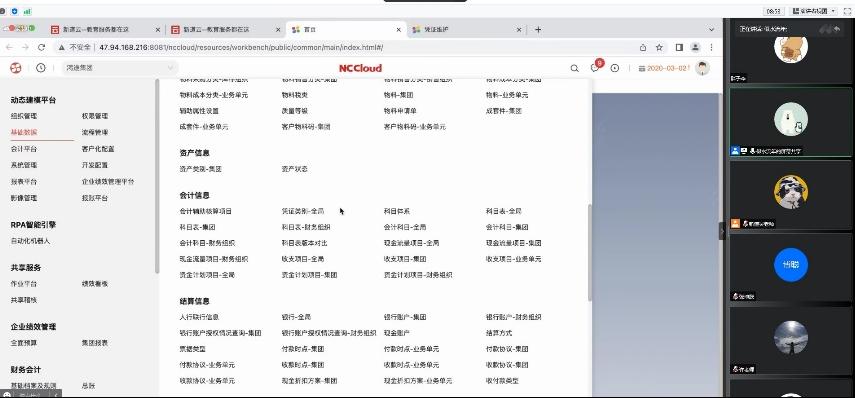Reload the page with the refresh icon
855x398 pixels.
click(x=41, y=47)
